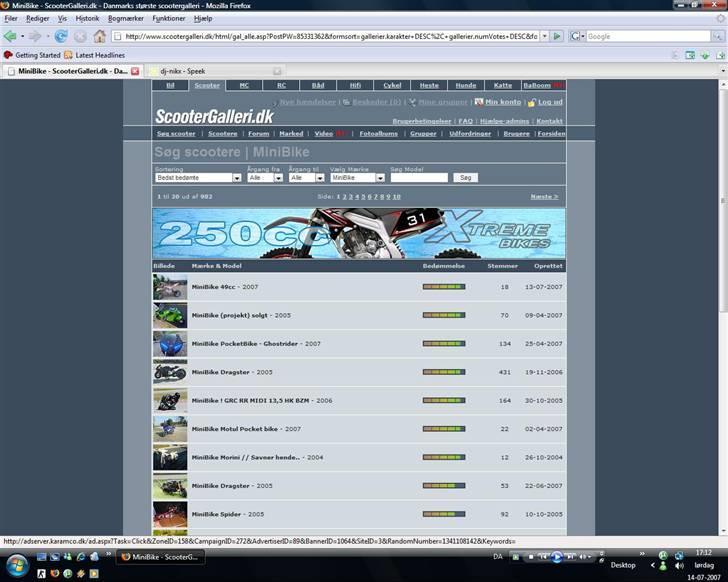Open the search engine selector dropdown
The height and width of the screenshot is (582, 728).
point(577,36)
